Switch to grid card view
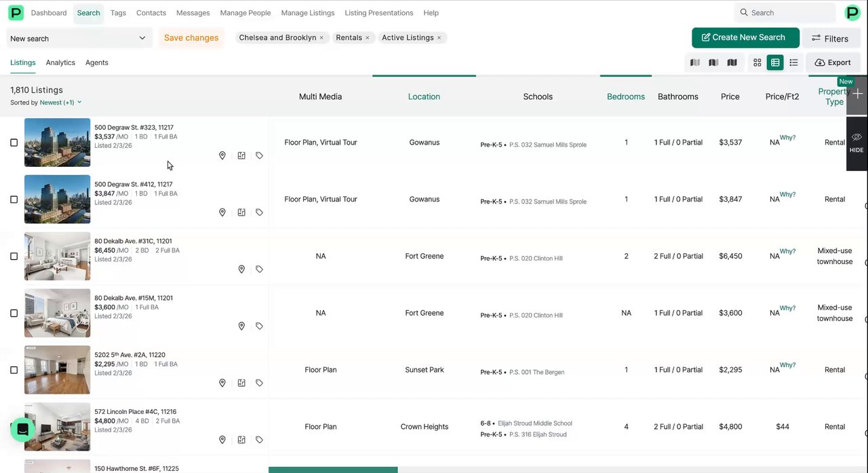The height and width of the screenshot is (473, 868). [757, 62]
